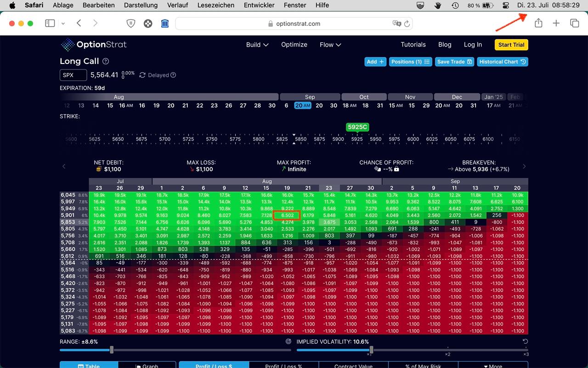Open the More display options dropdown
This screenshot has width=588, height=368.
(492, 366)
